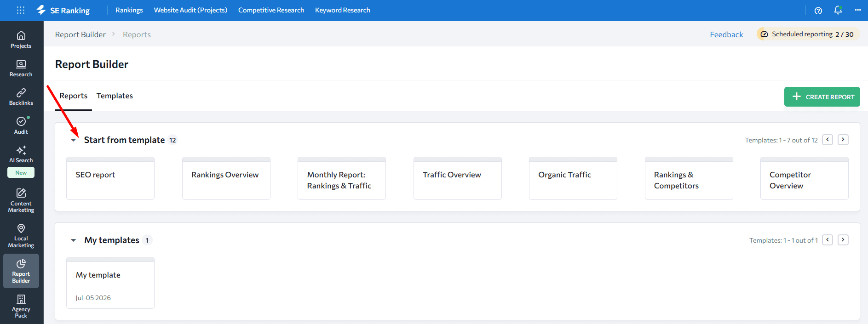Image resolution: width=868 pixels, height=324 pixels.
Task: Click the My templates heading
Action: tap(112, 240)
